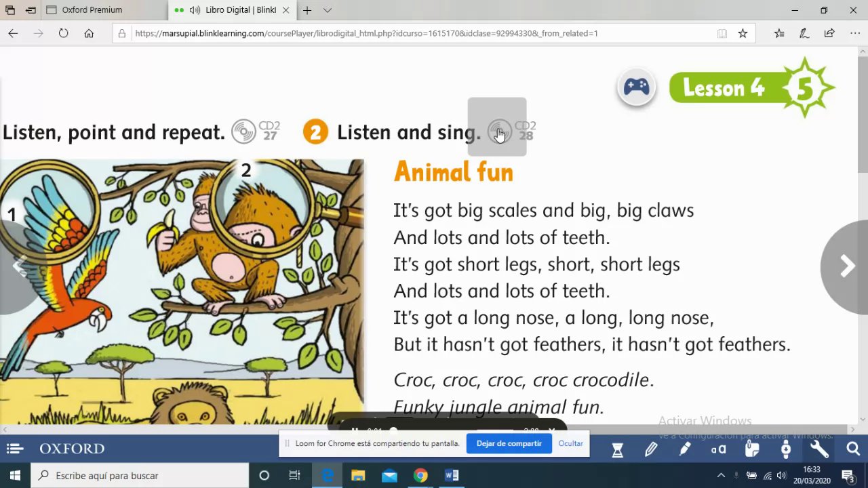Image resolution: width=868 pixels, height=488 pixels.
Task: Add notes with the pen icon
Action: point(804,33)
